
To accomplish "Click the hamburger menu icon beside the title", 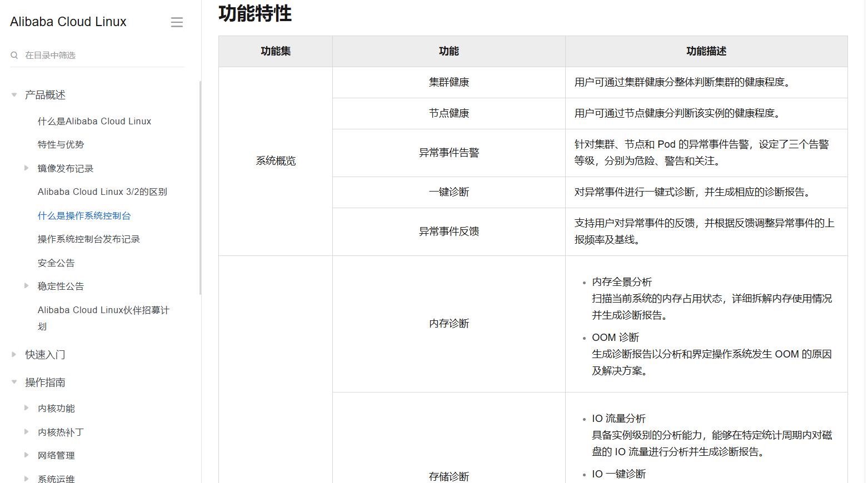I will tap(177, 22).
